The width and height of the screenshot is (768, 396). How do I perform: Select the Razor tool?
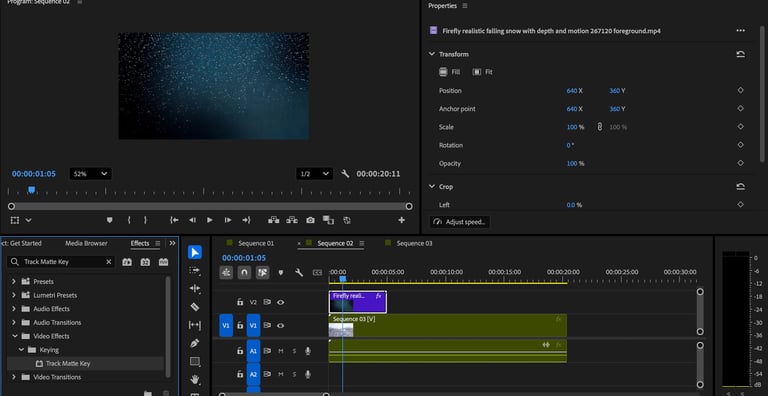coord(195,307)
